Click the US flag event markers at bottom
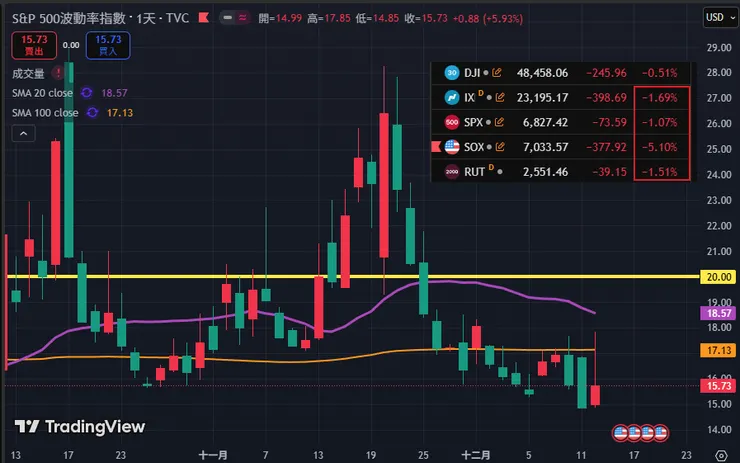 tap(640, 432)
